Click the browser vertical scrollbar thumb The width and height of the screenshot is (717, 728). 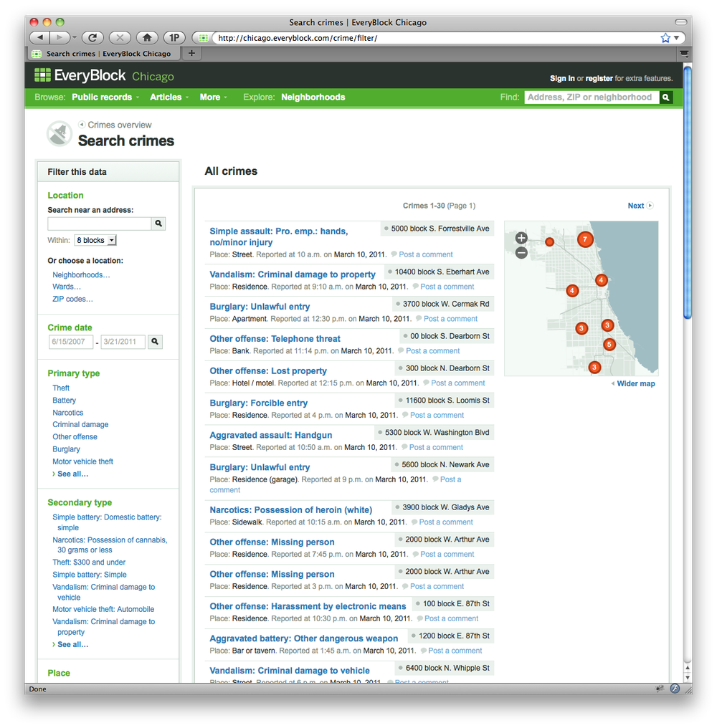click(x=688, y=193)
